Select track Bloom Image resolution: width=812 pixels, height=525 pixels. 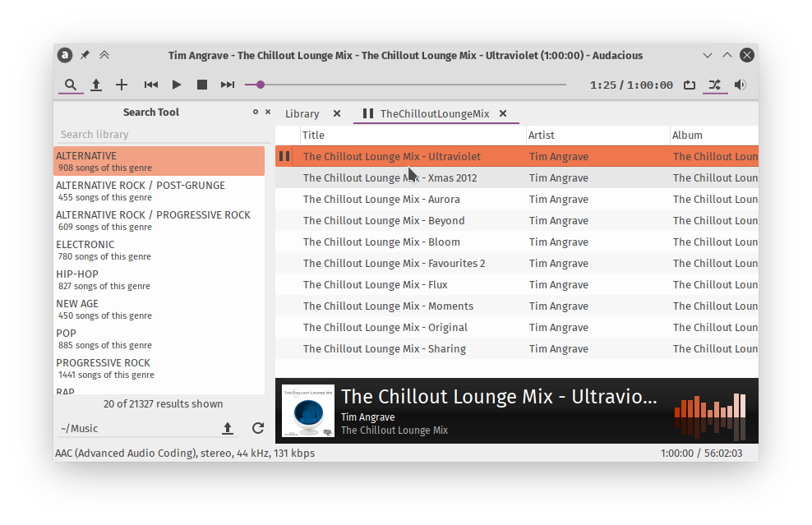517,242
